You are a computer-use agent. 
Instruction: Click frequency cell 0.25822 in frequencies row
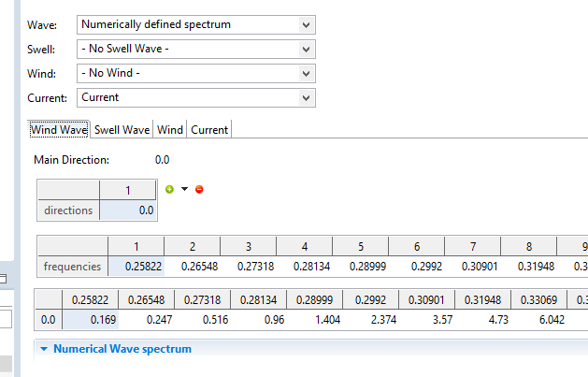pyautogui.click(x=136, y=267)
